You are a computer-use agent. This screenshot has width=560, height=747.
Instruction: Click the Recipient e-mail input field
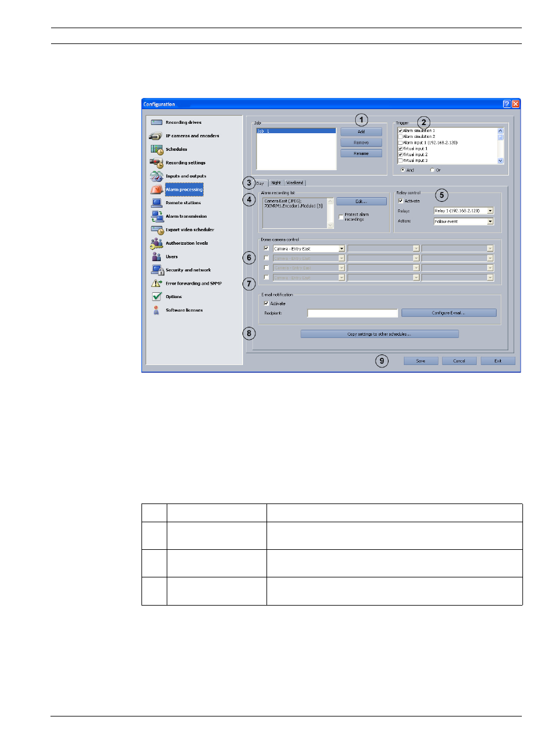coord(353,313)
